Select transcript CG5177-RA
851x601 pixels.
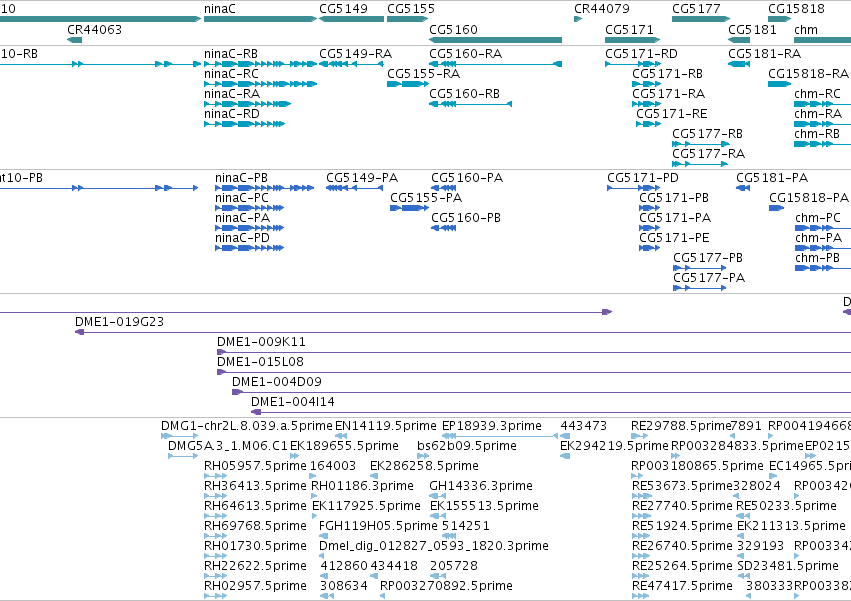(x=700, y=165)
